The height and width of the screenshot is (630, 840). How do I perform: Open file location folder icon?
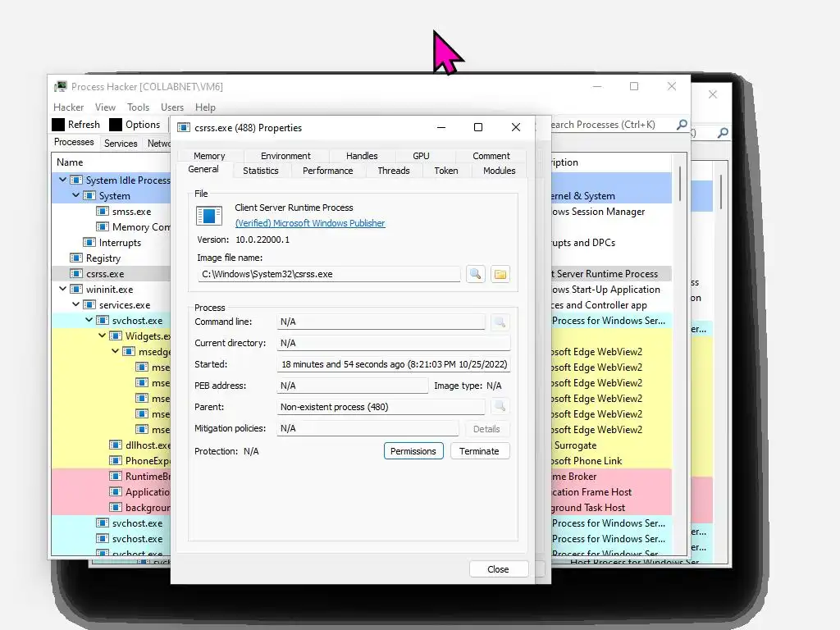[x=500, y=274]
